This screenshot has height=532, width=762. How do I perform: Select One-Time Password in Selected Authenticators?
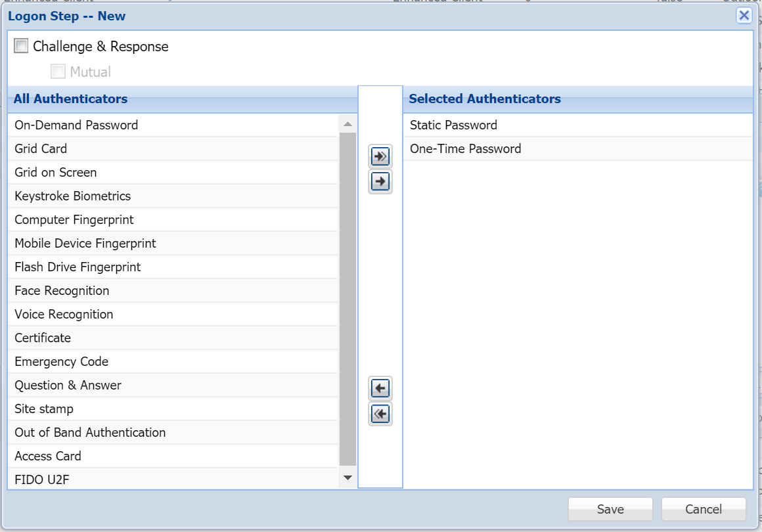coord(465,148)
